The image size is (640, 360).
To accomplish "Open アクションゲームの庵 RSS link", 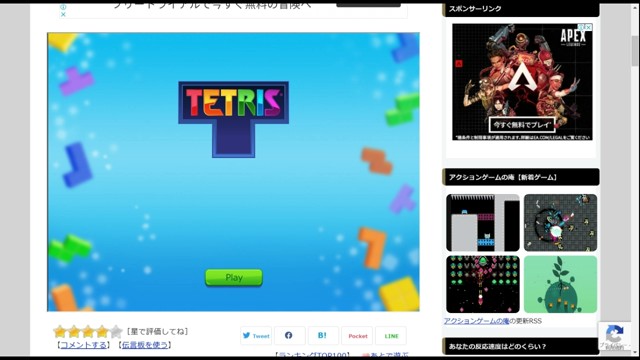I will click(x=476, y=321).
